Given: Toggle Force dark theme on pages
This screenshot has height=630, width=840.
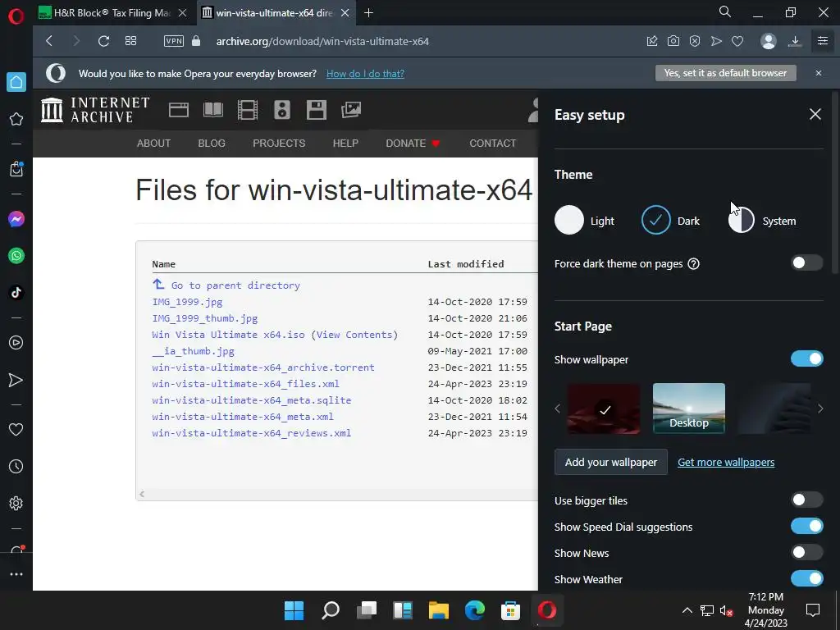Looking at the screenshot, I should (x=806, y=262).
